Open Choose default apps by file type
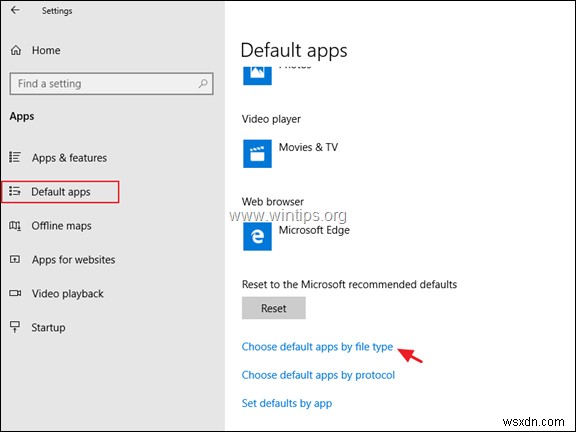 pyautogui.click(x=317, y=347)
